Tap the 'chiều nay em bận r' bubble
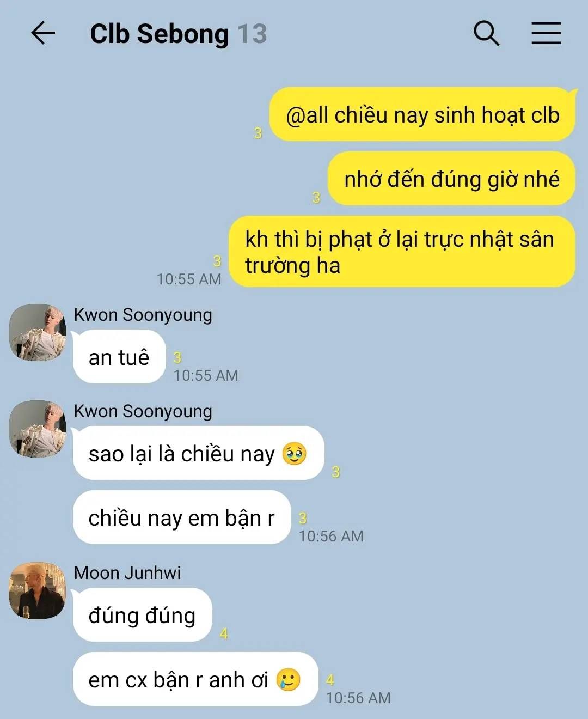This screenshot has height=719, width=588. click(182, 517)
